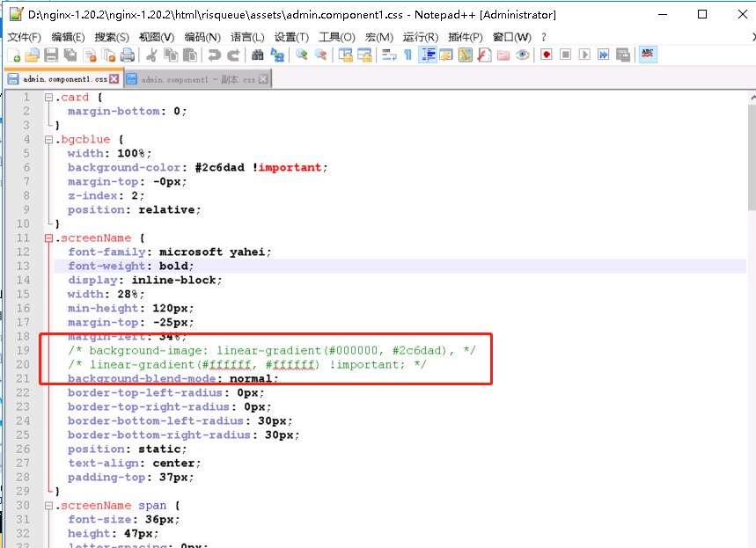Image resolution: width=756 pixels, height=548 pixels.
Task: Collapse the .screenName span fold marker
Action: click(48, 506)
